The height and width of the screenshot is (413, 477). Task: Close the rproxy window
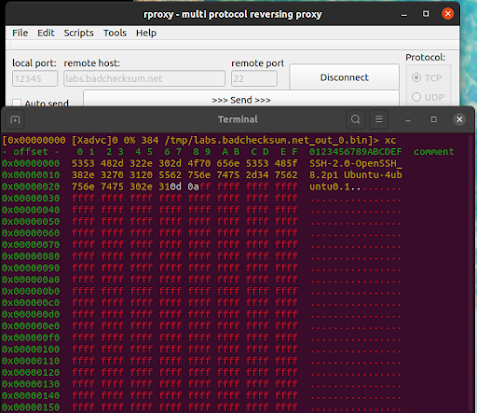pyautogui.click(x=448, y=14)
